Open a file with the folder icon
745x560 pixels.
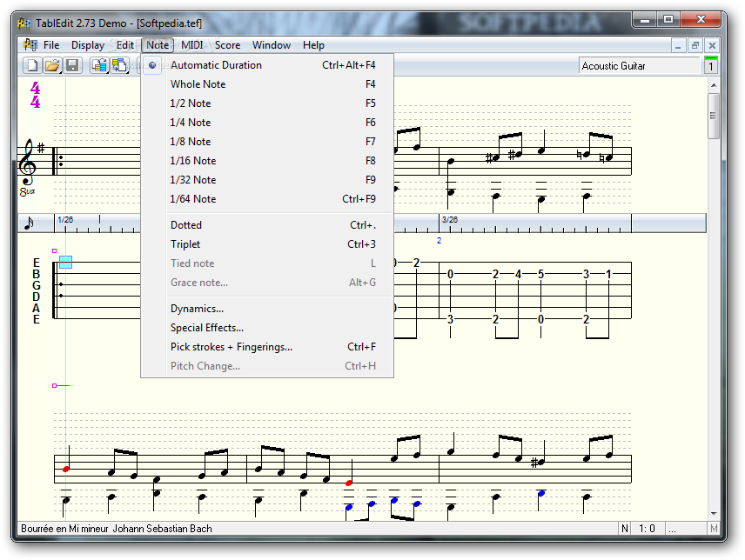click(x=52, y=65)
